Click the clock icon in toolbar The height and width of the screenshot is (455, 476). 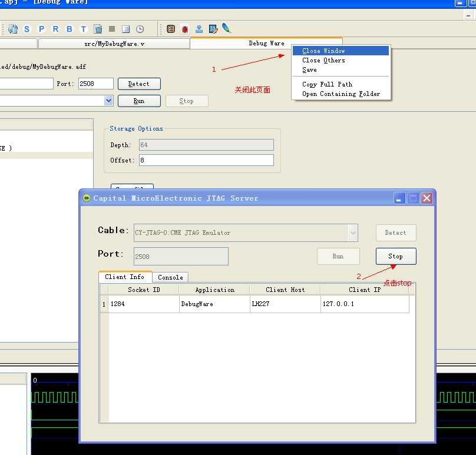click(x=140, y=29)
